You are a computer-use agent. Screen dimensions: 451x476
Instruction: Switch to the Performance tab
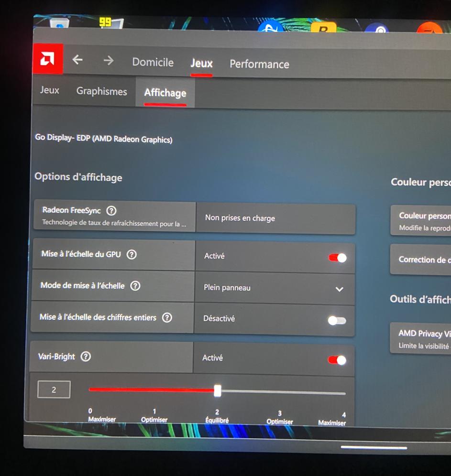(x=259, y=64)
